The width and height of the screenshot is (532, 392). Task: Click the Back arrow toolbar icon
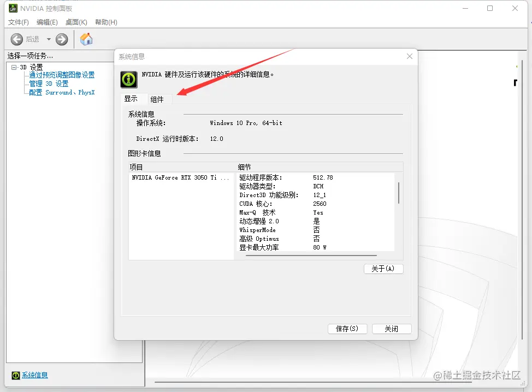(x=16, y=39)
